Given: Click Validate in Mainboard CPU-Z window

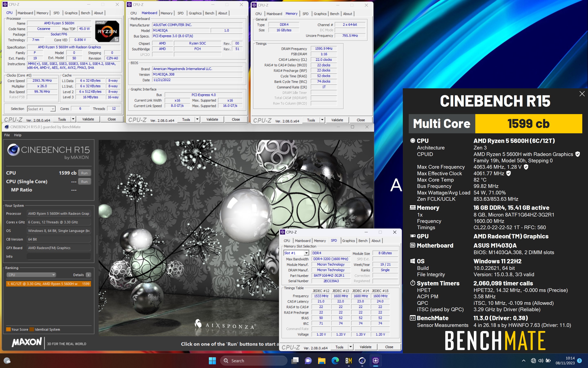Looking at the screenshot, I should (x=212, y=120).
